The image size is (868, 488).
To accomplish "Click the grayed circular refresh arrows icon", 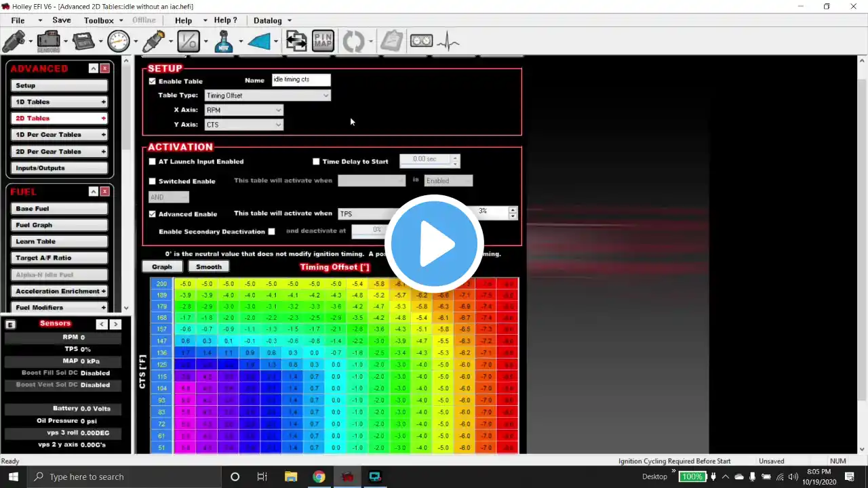I will pyautogui.click(x=353, y=42).
